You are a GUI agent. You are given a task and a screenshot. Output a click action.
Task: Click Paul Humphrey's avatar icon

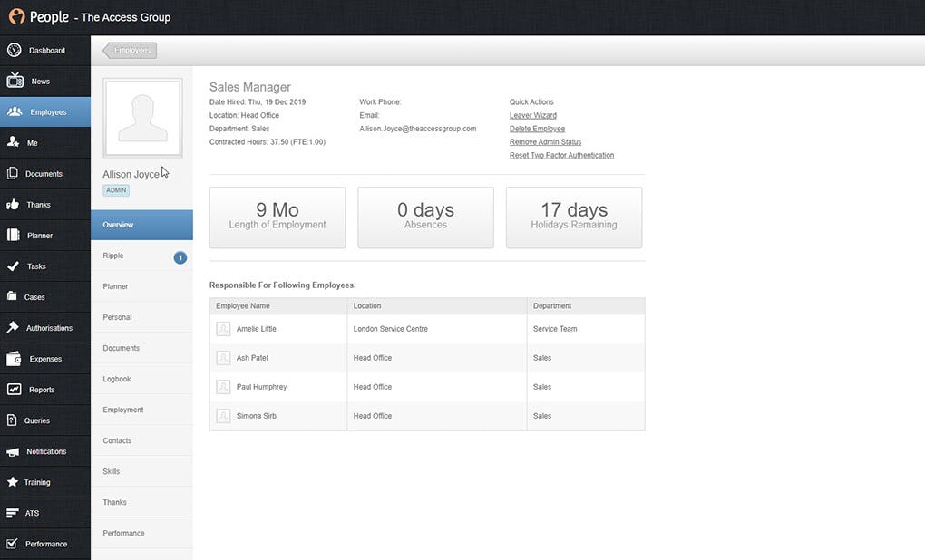[x=223, y=387]
